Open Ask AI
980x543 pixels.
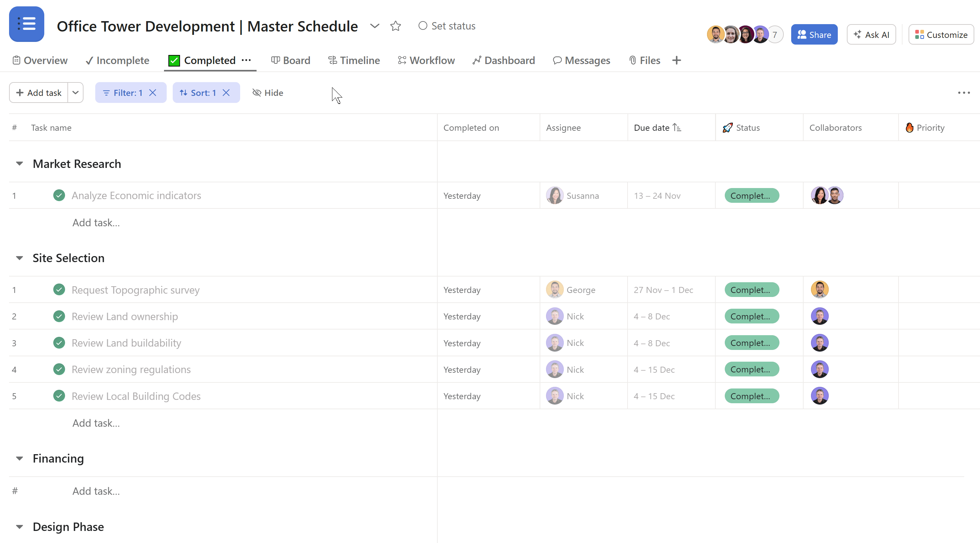pos(871,34)
